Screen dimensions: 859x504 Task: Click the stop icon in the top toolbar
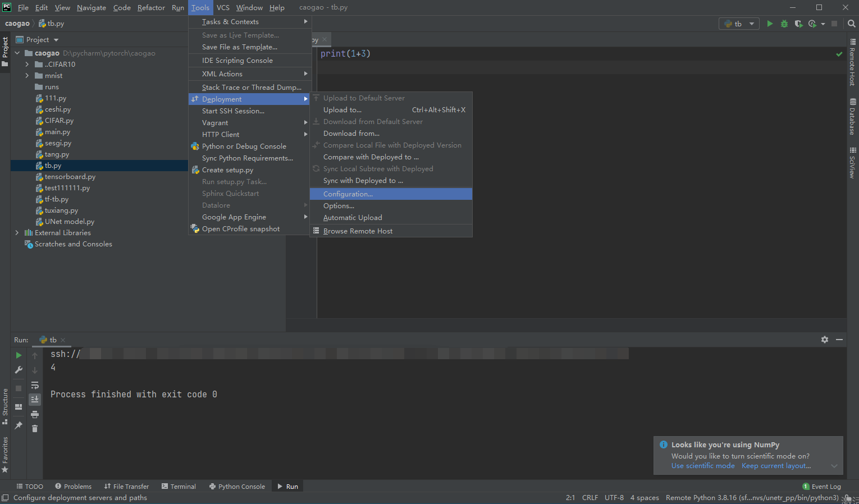[x=834, y=24]
